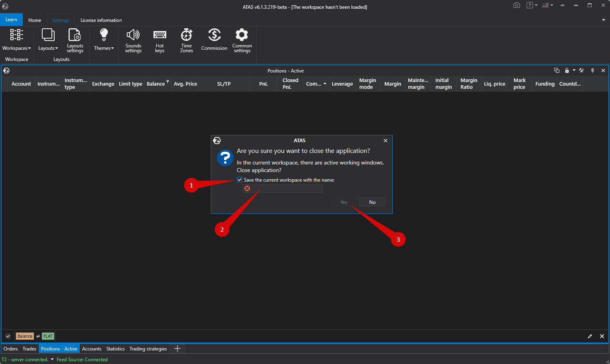Click the Positions panel ATAS logo icon
610x364 pixels.
coord(6,70)
